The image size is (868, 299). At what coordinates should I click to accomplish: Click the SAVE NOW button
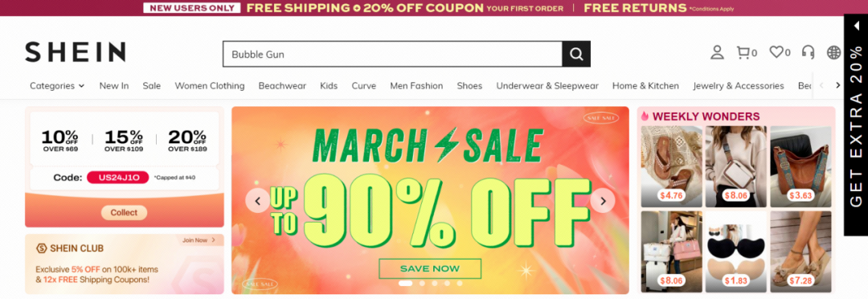click(430, 268)
